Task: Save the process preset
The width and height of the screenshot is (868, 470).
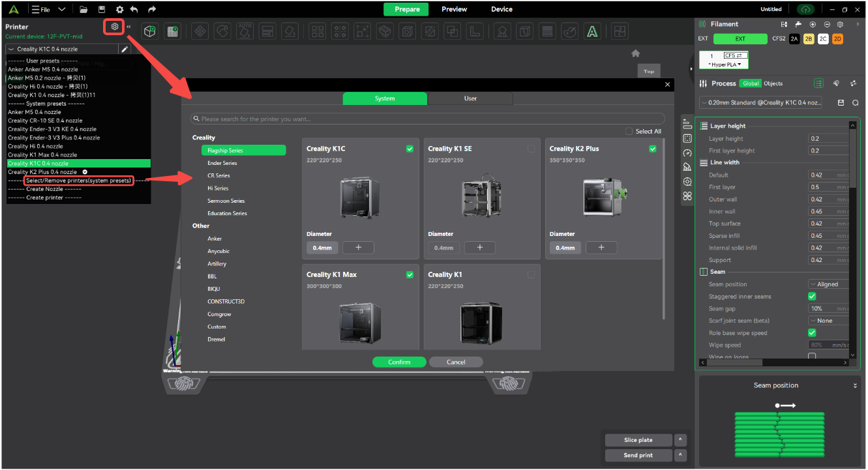Action: point(841,102)
